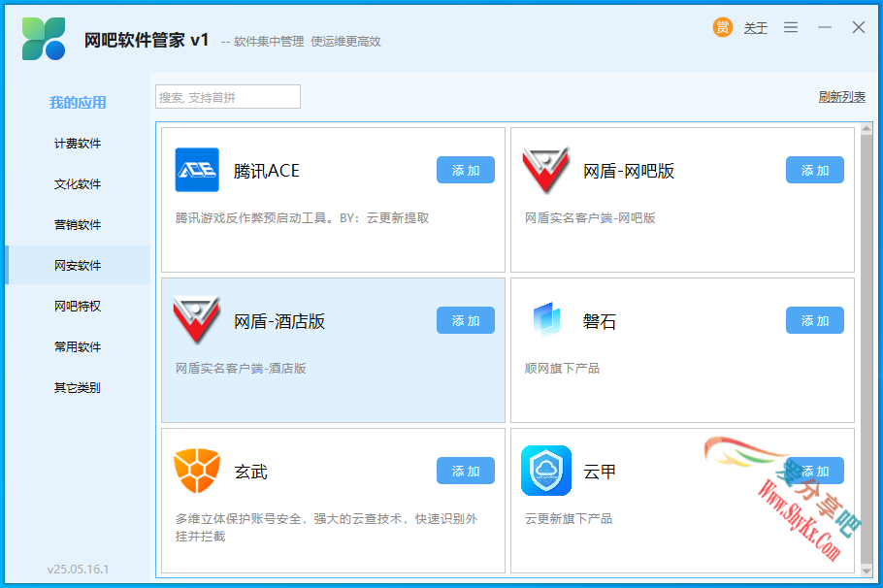Click the 磐石 blue cube icon
Screen dimensions: 883x588
(546, 319)
